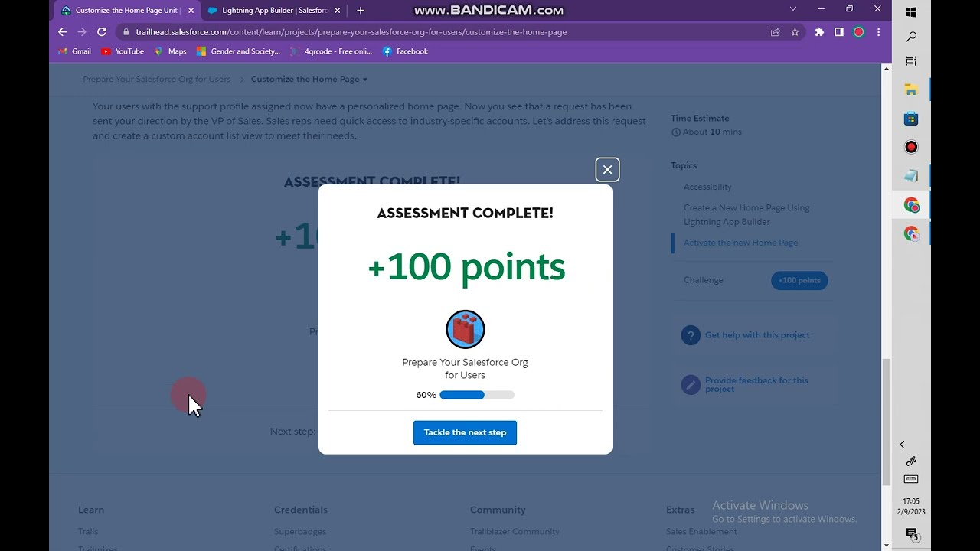The image size is (980, 551).
Task: Open Create a New Home Page topic
Action: click(746, 214)
